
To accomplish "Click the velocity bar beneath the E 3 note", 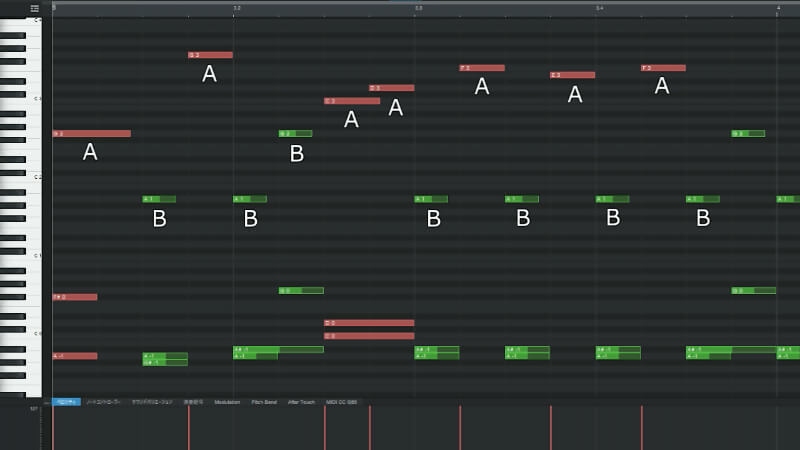I will [x=551, y=428].
